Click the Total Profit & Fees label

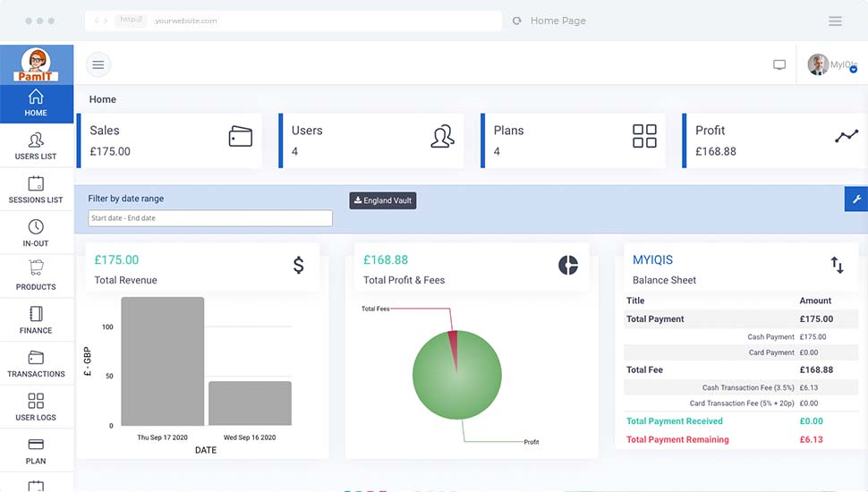[x=404, y=280]
